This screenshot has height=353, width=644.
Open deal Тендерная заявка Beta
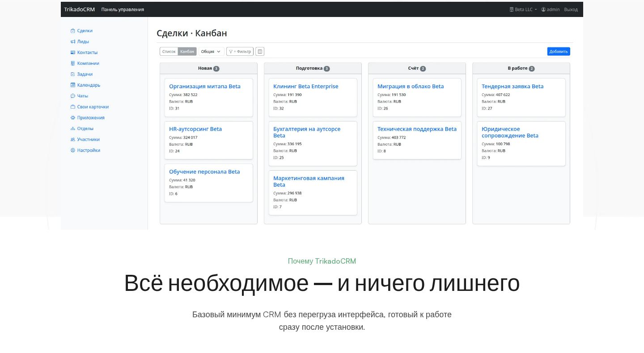[x=513, y=86]
